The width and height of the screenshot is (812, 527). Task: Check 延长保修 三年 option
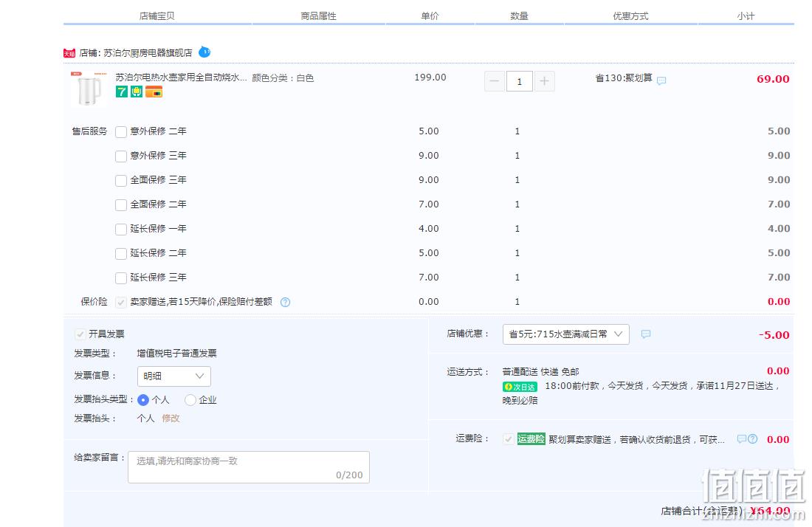click(x=120, y=278)
